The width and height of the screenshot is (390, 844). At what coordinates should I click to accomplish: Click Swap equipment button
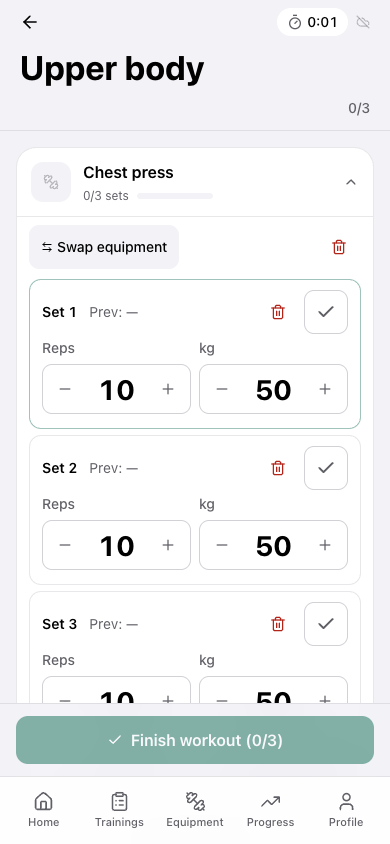tap(104, 247)
